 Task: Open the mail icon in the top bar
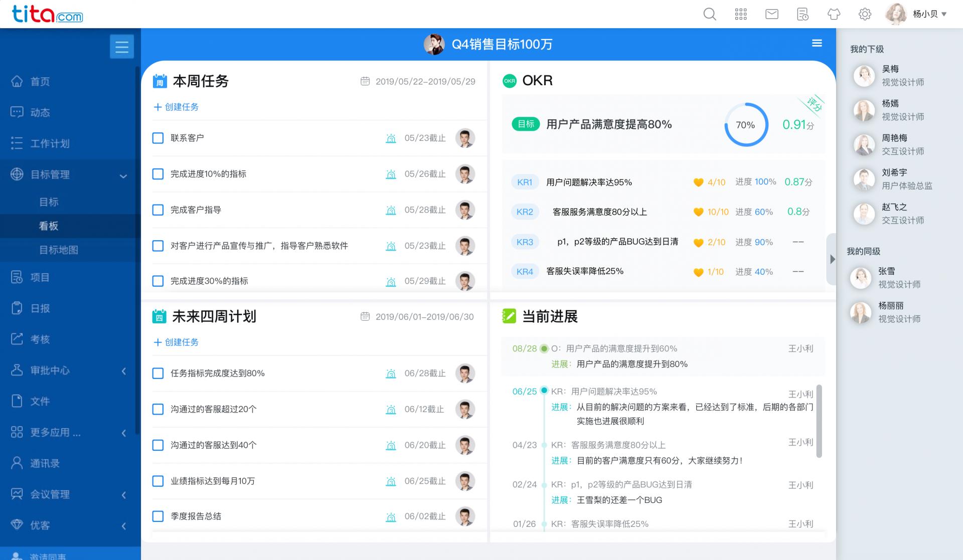[x=771, y=14]
